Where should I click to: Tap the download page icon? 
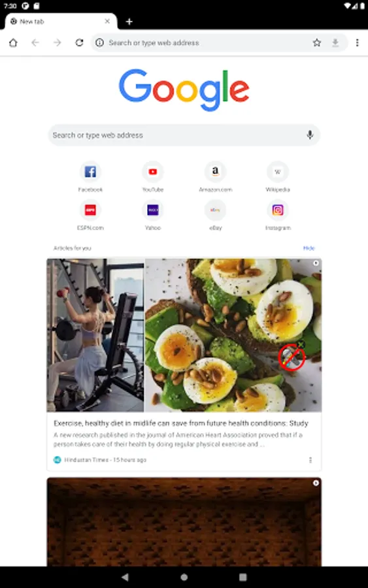click(335, 42)
